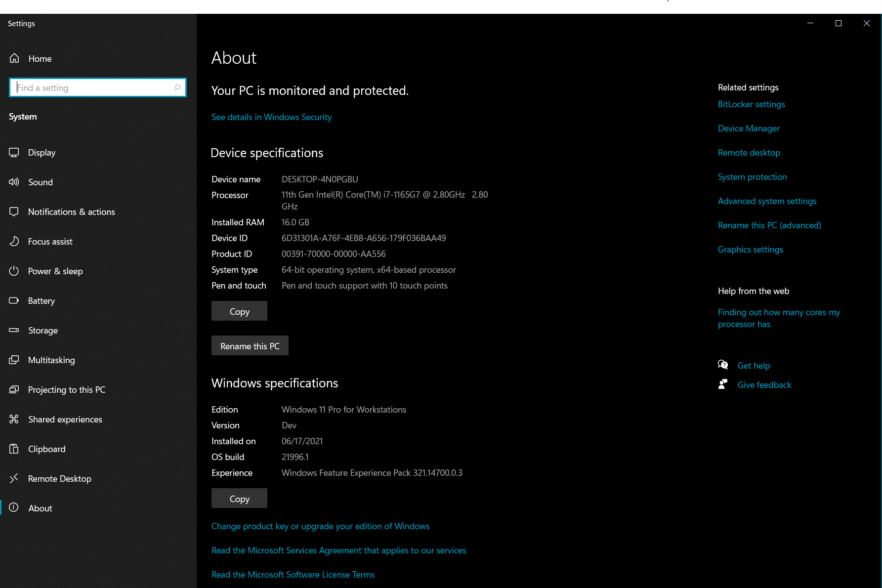Click Rename this PC (advanced)
The image size is (882, 588).
(769, 225)
